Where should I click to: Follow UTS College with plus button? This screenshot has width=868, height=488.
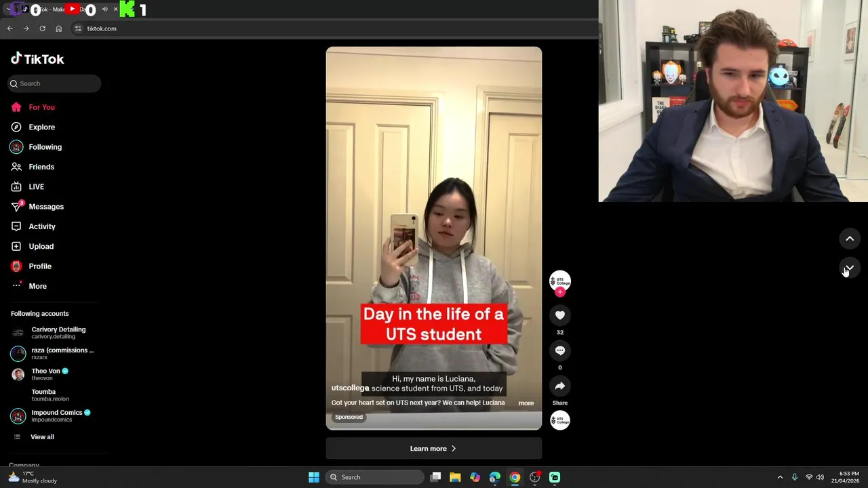point(559,292)
